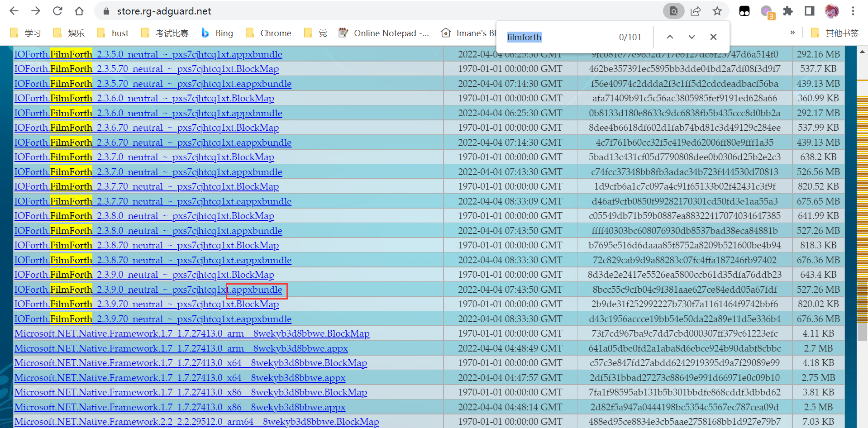
Task: Select the date 2022-04-04 04:48:49 GMT
Action: (510, 348)
